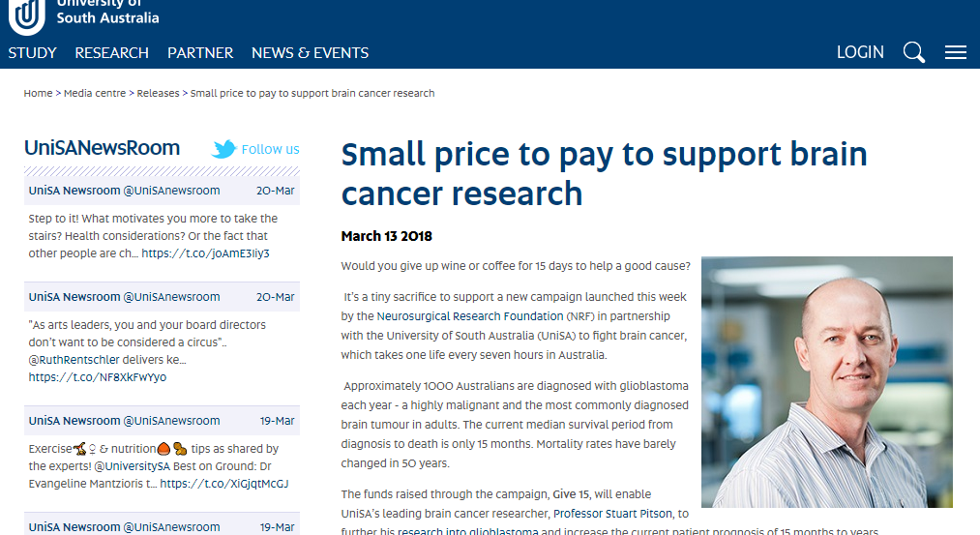Screen dimensions: 980x535
Task: Open the RESEARCH menu
Action: pos(112,53)
